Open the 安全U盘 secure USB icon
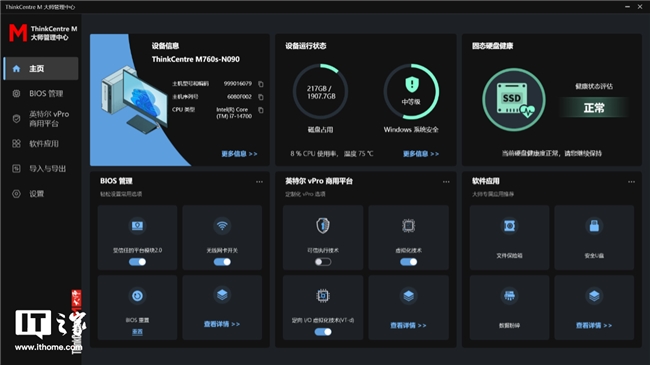This screenshot has width=650, height=365. point(594,226)
